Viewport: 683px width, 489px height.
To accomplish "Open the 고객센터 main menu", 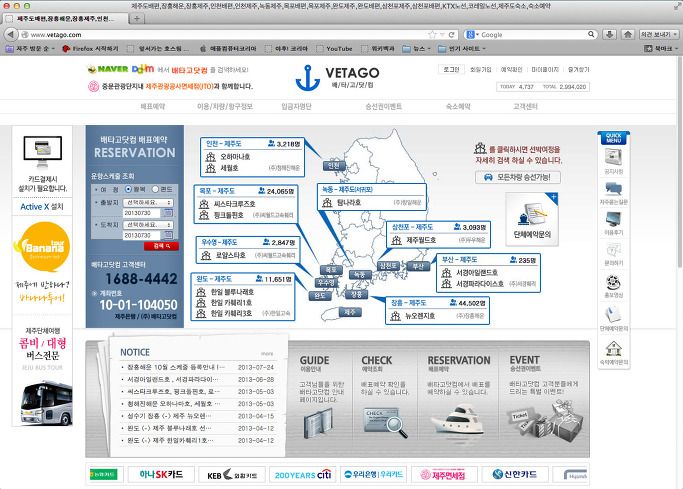I will 525,106.
